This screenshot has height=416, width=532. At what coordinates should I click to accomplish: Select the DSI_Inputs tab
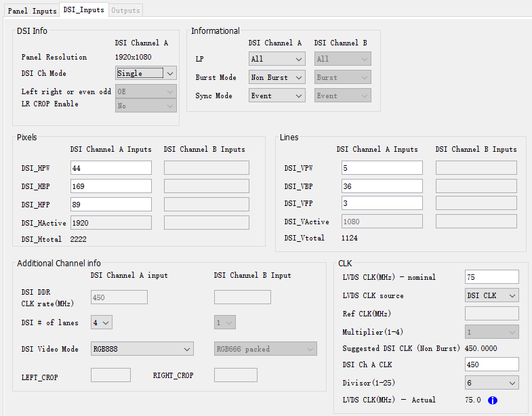[84, 9]
